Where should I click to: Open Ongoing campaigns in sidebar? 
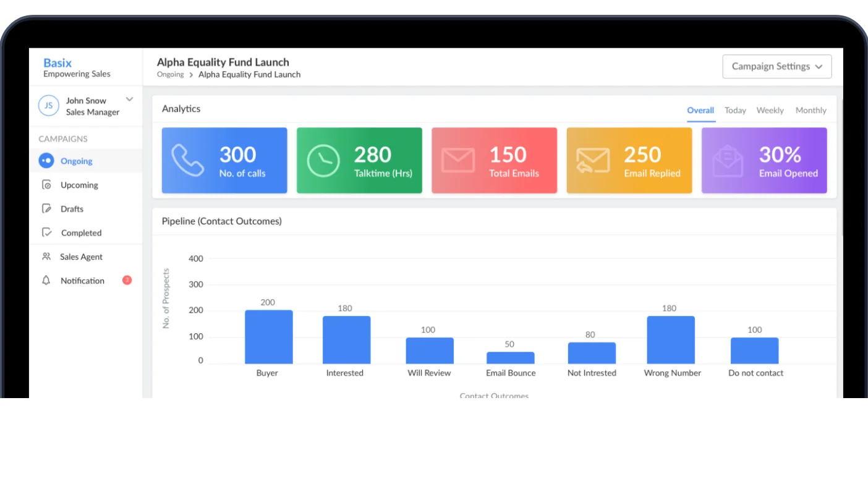(x=86, y=161)
